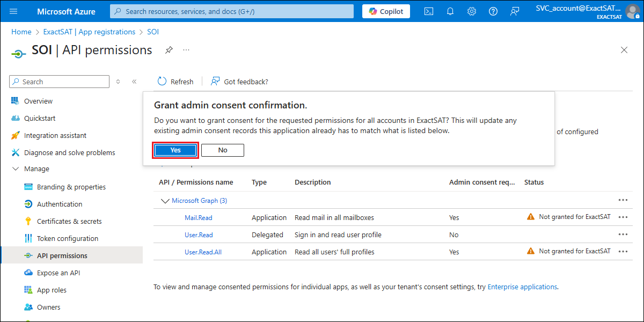
Task: Collapse the Manage section in sidebar
Action: (x=14, y=169)
